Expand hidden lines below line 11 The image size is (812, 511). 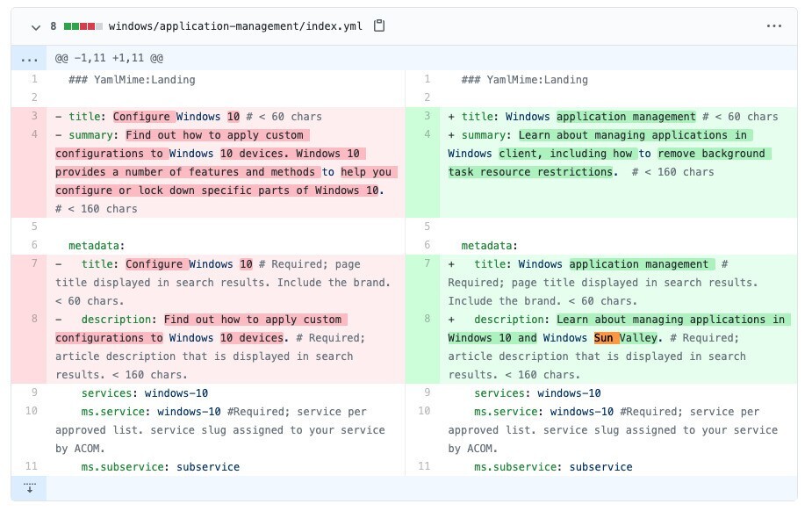(x=29, y=488)
